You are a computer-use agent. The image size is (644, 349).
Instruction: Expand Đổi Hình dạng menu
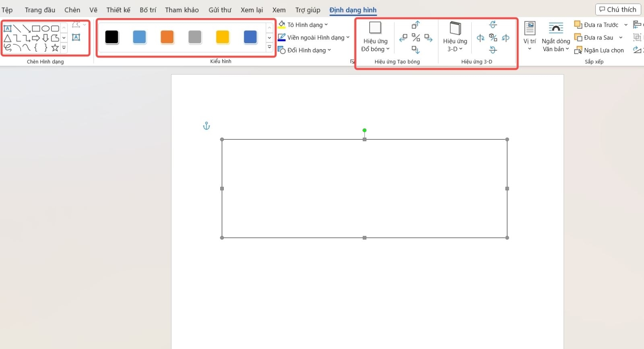[329, 50]
